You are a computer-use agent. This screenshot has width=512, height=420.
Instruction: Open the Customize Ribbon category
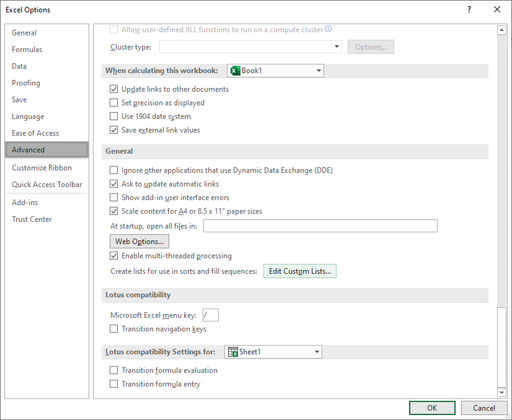click(x=46, y=168)
